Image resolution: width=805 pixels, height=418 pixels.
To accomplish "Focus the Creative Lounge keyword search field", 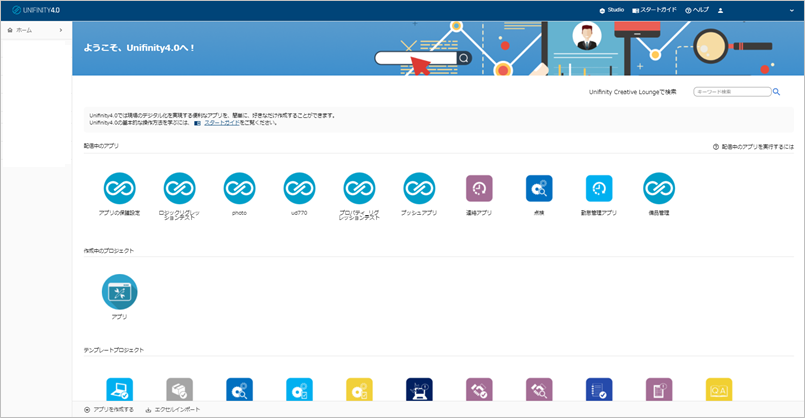I will tap(730, 92).
